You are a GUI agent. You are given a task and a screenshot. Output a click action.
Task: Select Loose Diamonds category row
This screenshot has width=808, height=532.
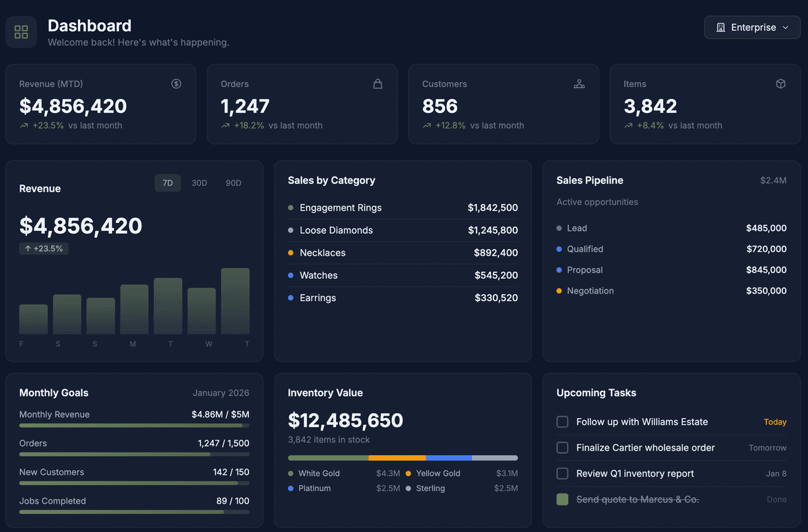[x=403, y=230]
